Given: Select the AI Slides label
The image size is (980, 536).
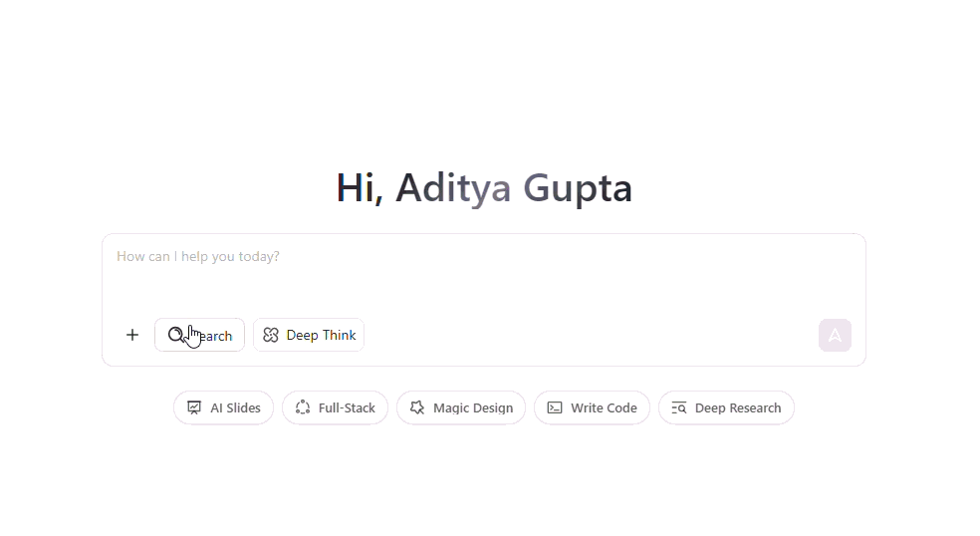Looking at the screenshot, I should pyautogui.click(x=235, y=407).
